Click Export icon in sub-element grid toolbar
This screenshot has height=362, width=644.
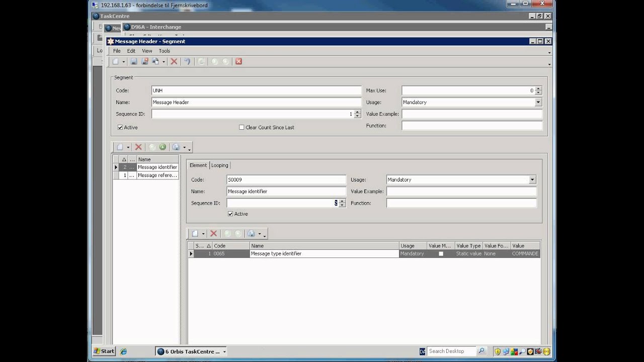(252, 234)
